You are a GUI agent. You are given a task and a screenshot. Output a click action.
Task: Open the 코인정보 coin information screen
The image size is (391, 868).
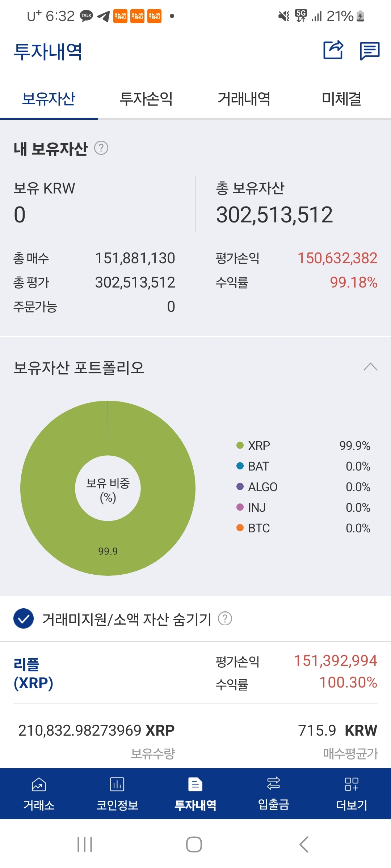117,794
